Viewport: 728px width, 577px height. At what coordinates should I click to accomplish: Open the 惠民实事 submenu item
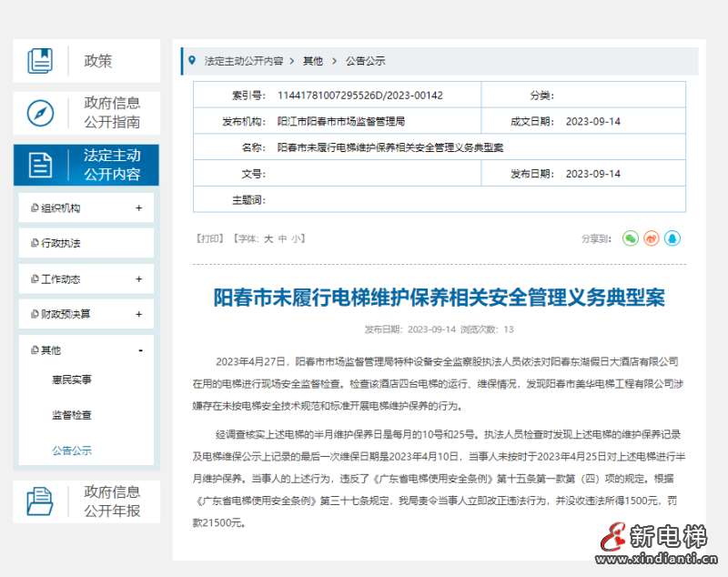[72, 380]
